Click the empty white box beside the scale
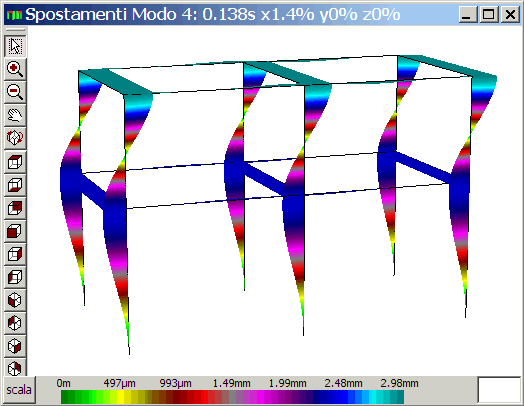Screen dimensions: 524x406 499,390
